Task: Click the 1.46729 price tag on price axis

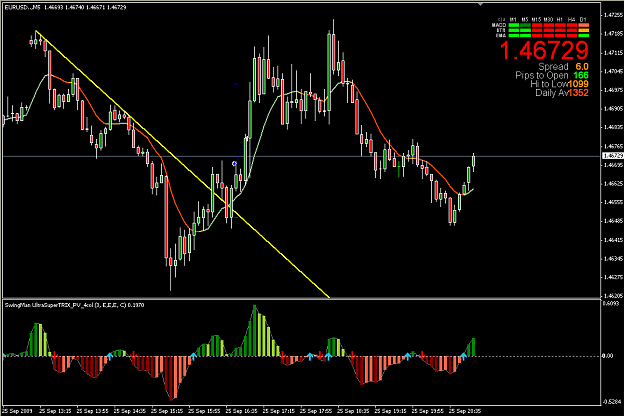Action: pyautogui.click(x=613, y=155)
